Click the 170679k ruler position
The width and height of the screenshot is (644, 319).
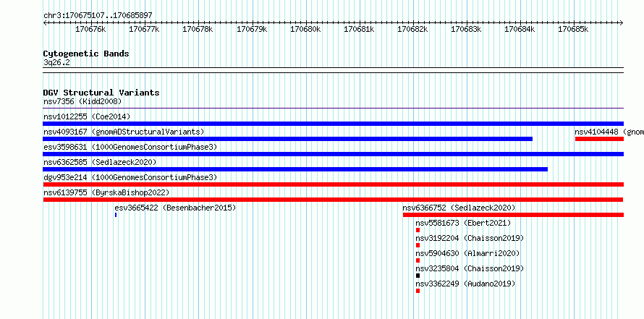point(252,29)
